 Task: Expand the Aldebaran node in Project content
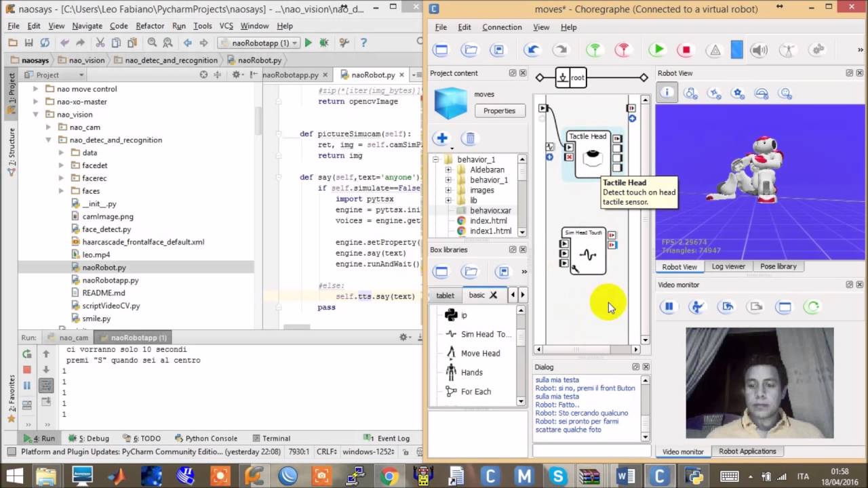click(448, 170)
